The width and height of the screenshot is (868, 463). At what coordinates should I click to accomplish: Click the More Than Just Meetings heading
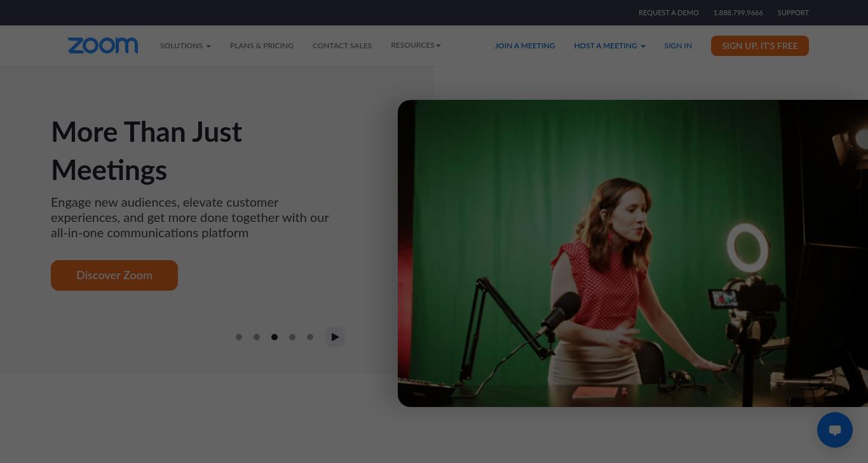146,151
